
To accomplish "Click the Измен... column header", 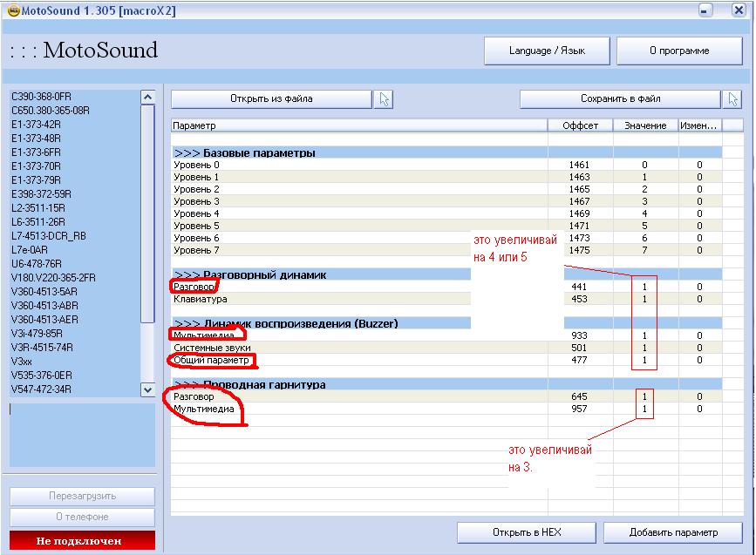I will pyautogui.click(x=699, y=125).
